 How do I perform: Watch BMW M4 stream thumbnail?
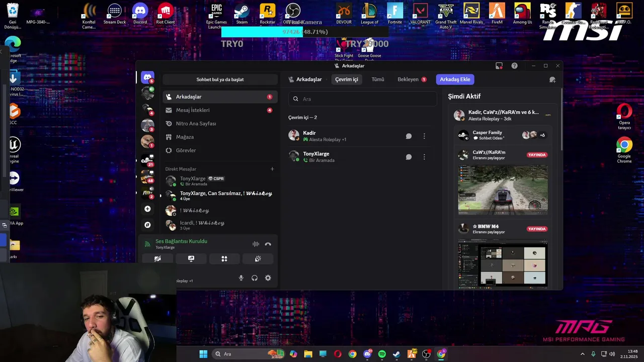pyautogui.click(x=503, y=263)
